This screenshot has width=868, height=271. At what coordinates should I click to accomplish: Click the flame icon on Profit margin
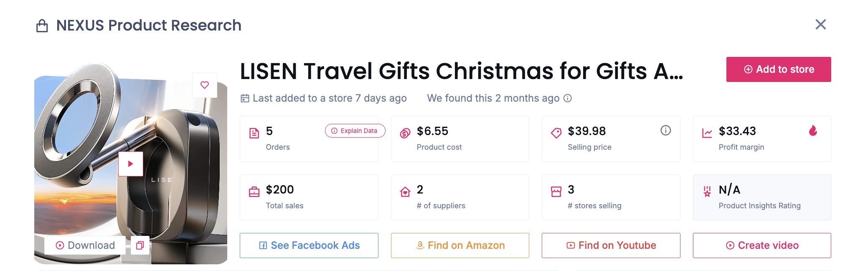pos(813,131)
